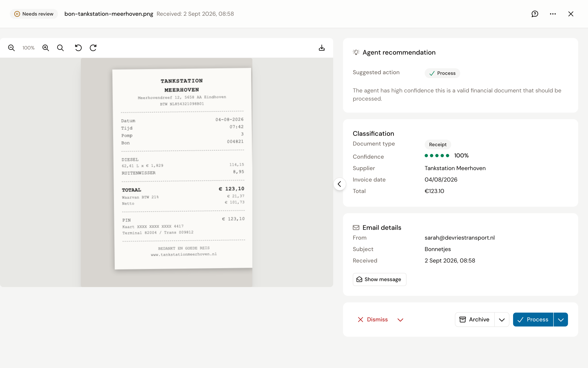The width and height of the screenshot is (588, 368).
Task: Click the subject value Bonnetjes
Action: click(x=438, y=249)
